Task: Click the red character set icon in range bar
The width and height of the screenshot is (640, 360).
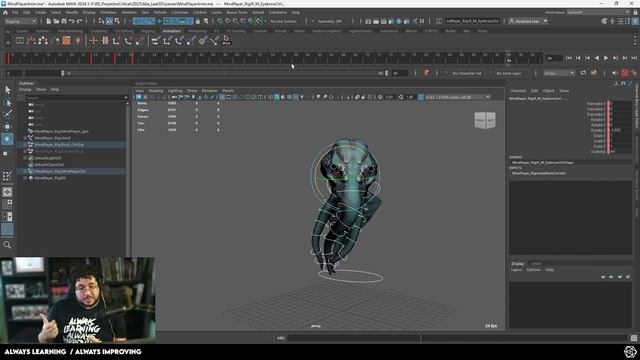Action: point(426,73)
